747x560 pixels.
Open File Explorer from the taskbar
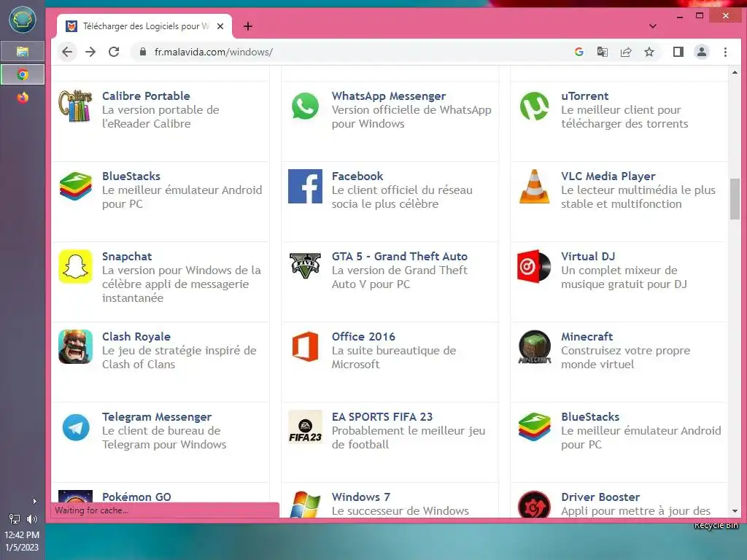23,52
